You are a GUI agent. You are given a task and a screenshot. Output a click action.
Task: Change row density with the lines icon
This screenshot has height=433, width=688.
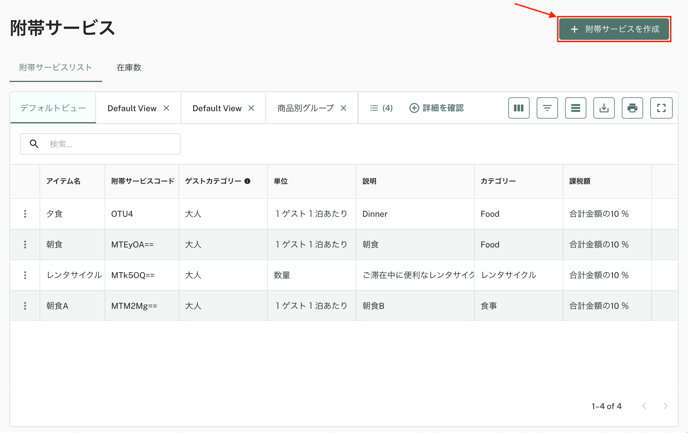click(575, 108)
